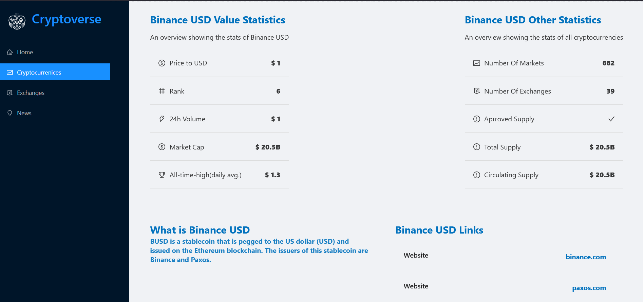This screenshot has height=302, width=644.
Task: Click the Total Supply info icon
Action: pos(477,147)
